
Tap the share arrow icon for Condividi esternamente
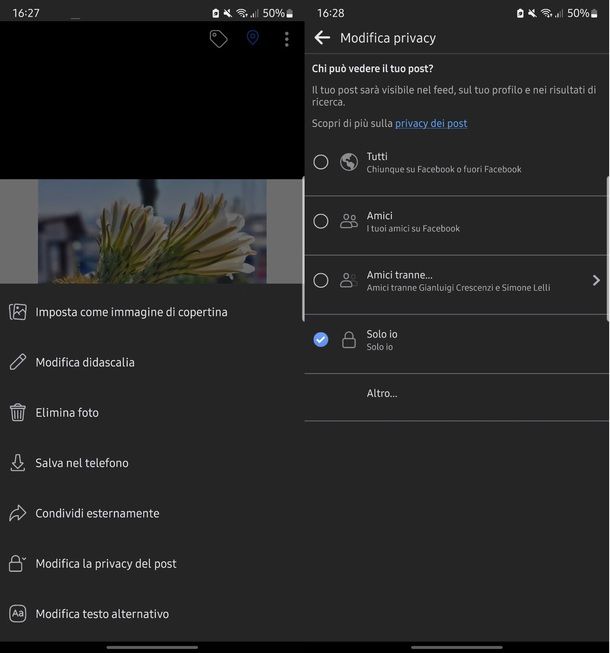(x=18, y=513)
